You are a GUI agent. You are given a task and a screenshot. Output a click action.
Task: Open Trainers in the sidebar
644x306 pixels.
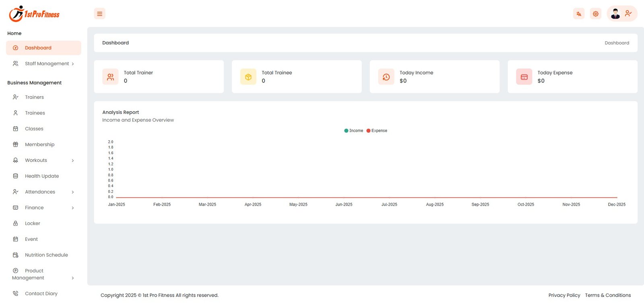click(34, 97)
